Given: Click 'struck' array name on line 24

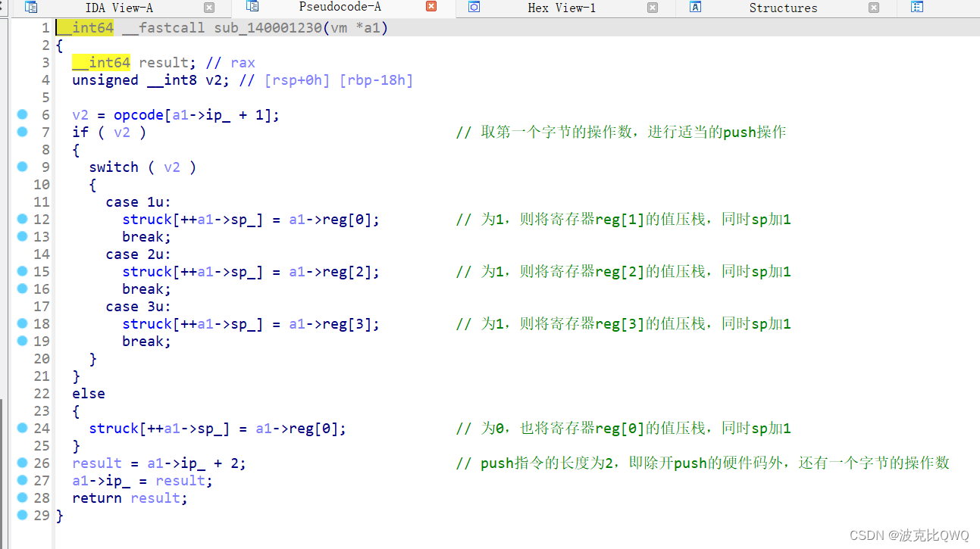Looking at the screenshot, I should (x=114, y=429).
